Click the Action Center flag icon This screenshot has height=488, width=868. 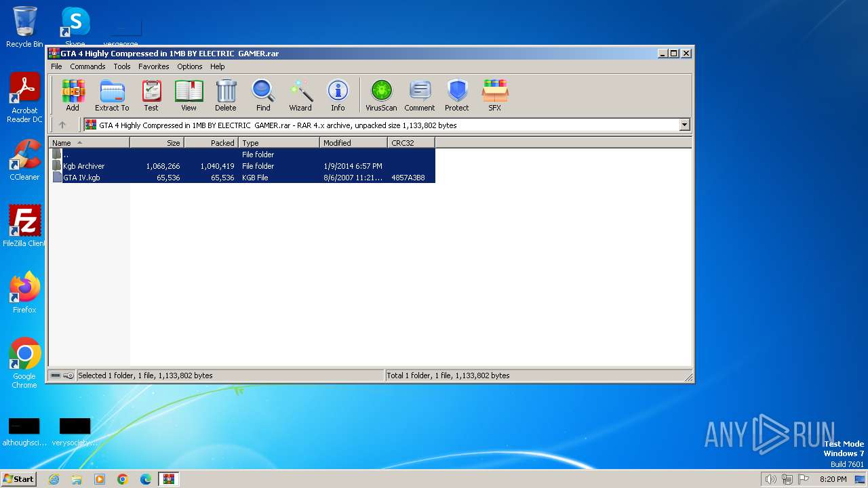(x=804, y=479)
